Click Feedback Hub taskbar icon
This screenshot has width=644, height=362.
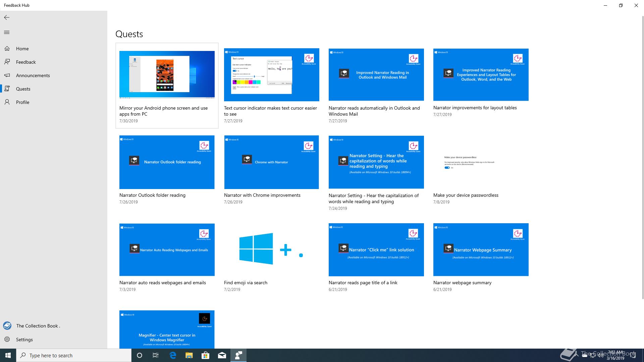[x=238, y=355]
